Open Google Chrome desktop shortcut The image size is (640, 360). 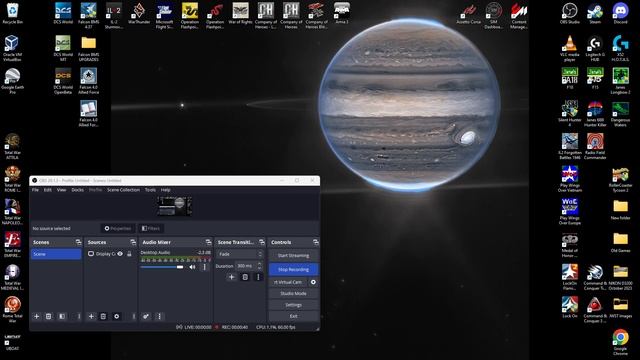pos(620,342)
